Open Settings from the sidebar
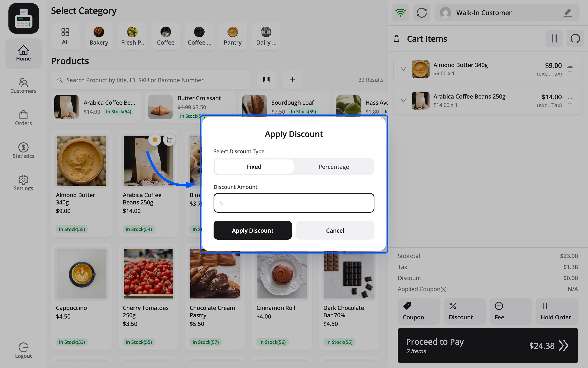The image size is (588, 368). click(23, 183)
